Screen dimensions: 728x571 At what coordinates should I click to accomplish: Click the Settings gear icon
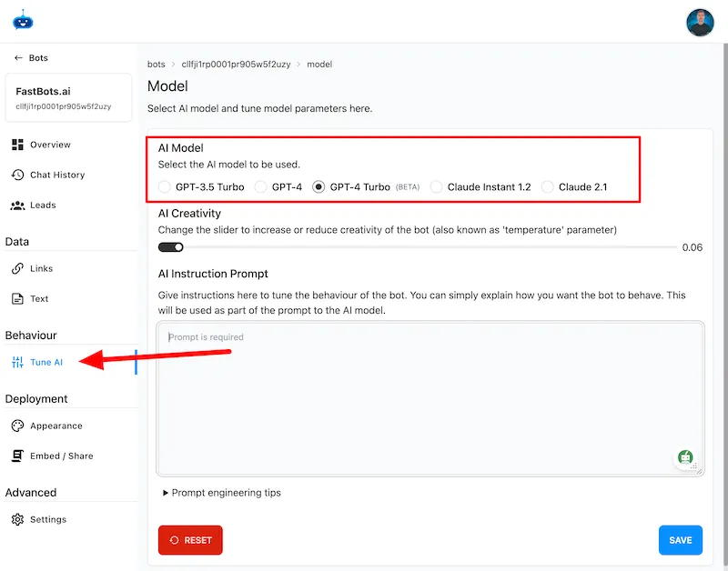[x=17, y=519]
